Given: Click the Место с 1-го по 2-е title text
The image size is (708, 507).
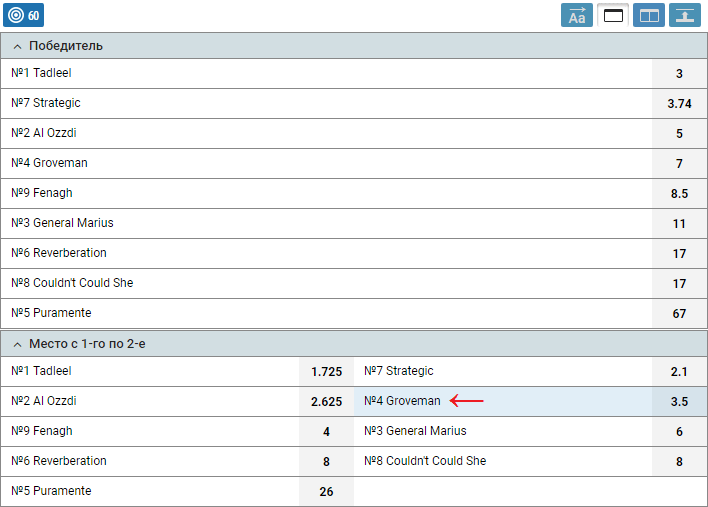Looking at the screenshot, I should click(87, 344).
